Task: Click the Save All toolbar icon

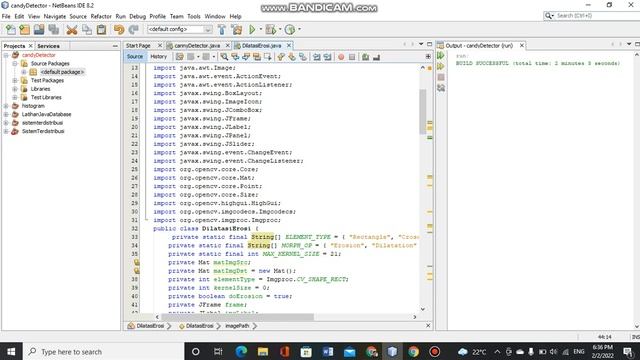Action: (53, 29)
